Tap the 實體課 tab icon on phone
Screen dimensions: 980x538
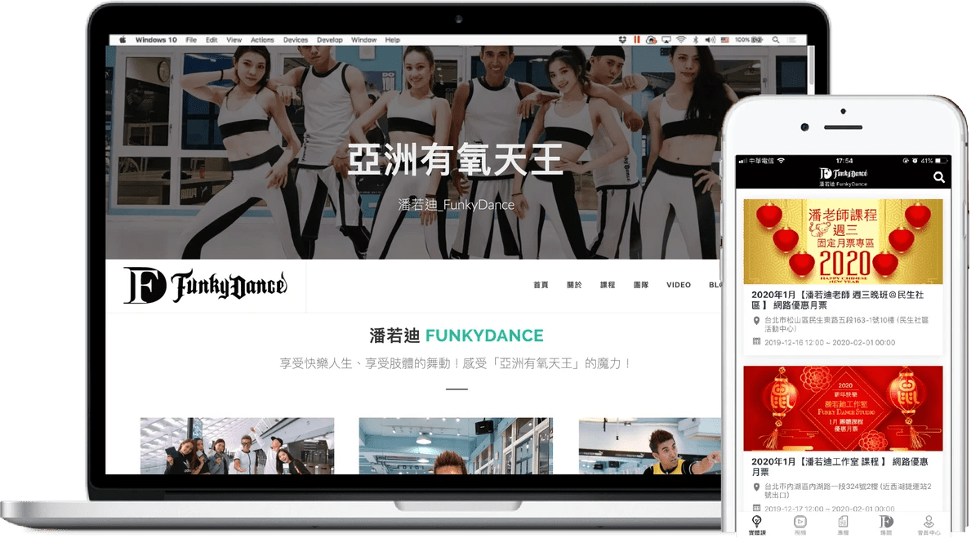(x=757, y=523)
